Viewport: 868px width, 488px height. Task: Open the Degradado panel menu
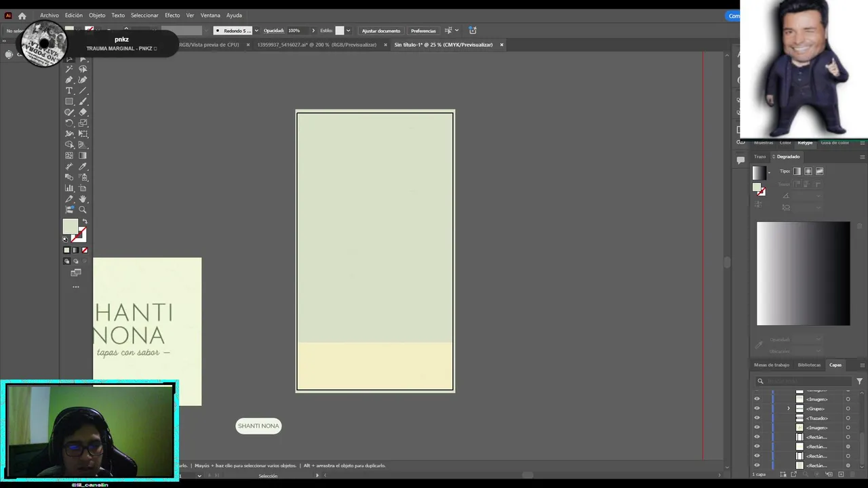(x=862, y=157)
